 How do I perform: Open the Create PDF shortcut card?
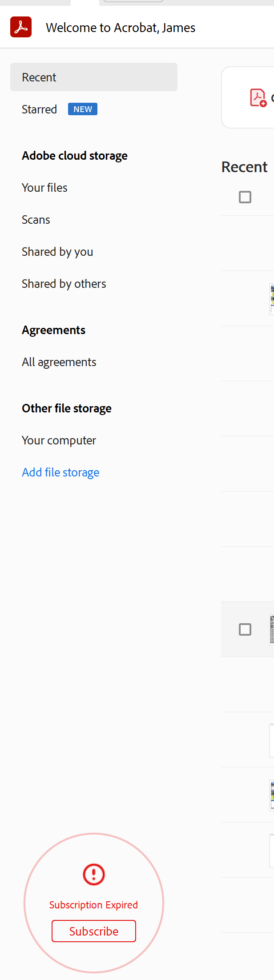[258, 97]
